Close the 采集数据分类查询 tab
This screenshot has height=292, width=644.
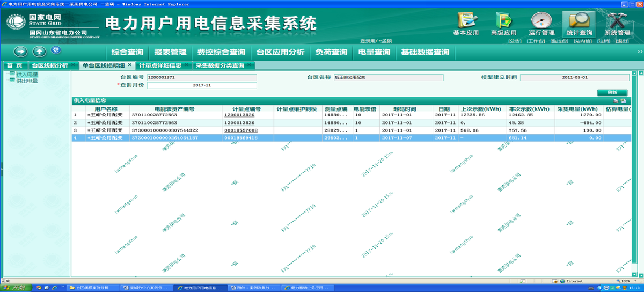click(x=250, y=65)
